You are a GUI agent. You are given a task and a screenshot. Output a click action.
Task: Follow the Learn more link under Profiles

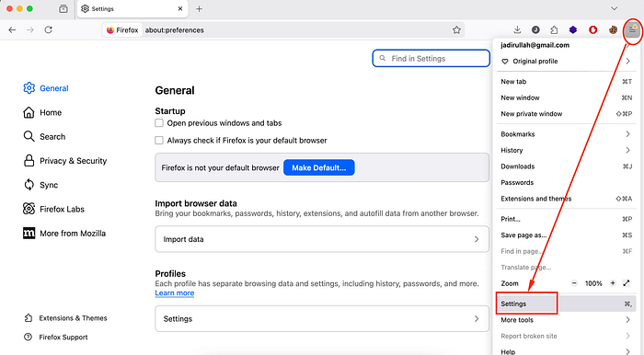[x=175, y=293]
